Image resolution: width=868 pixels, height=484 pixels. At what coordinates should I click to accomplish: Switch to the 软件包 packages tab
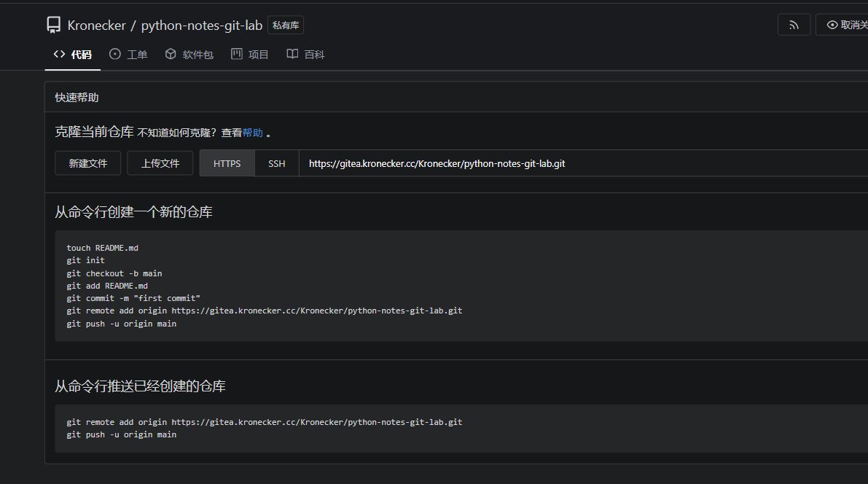click(x=189, y=54)
